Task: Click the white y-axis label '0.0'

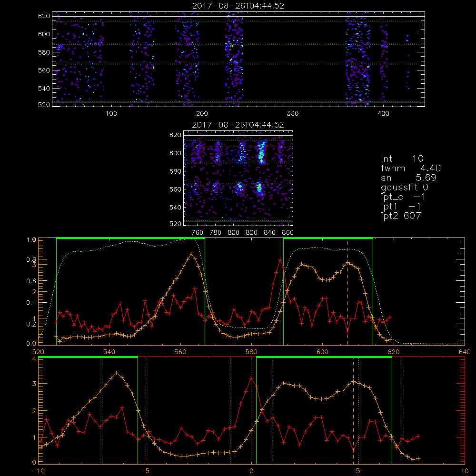Action: click(31, 344)
